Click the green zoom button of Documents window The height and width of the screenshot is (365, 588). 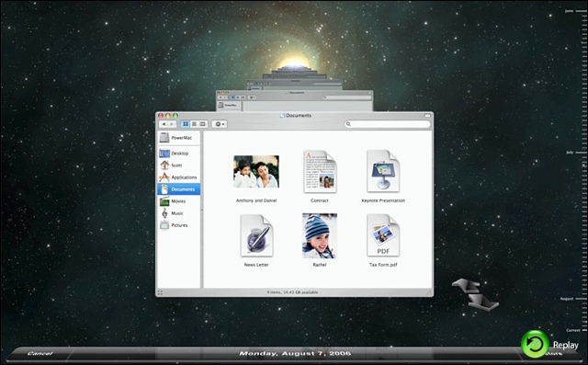175,116
